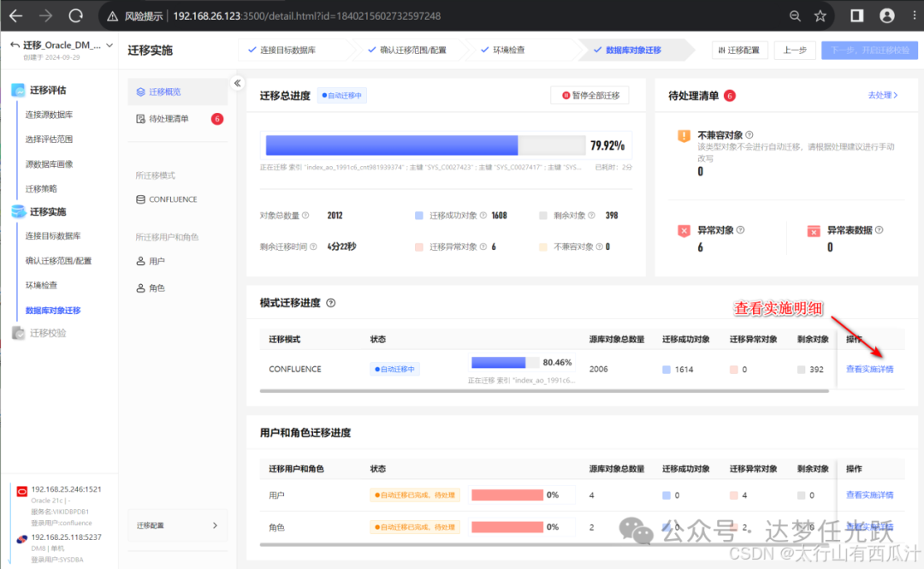Screen dimensions: 924x569
Task: Click the browser forward arrow
Action: [46, 16]
